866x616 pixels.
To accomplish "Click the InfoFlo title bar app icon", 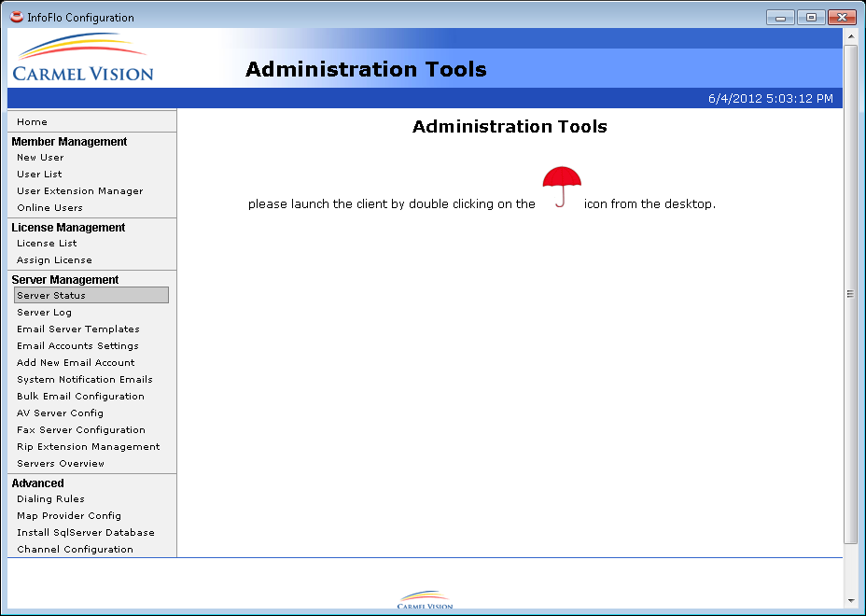I will tap(16, 17).
